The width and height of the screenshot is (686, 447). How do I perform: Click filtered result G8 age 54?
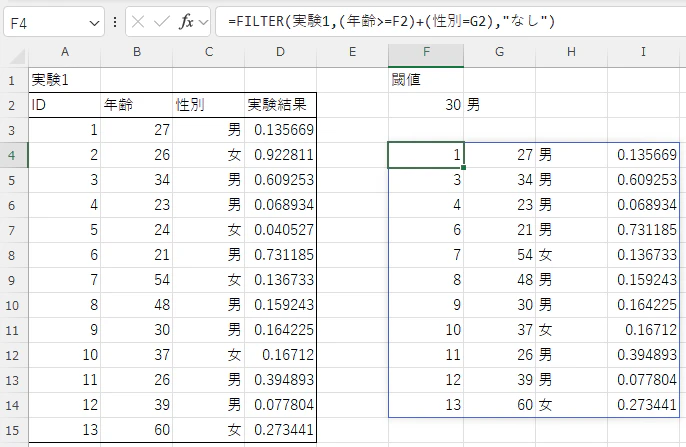coord(500,255)
